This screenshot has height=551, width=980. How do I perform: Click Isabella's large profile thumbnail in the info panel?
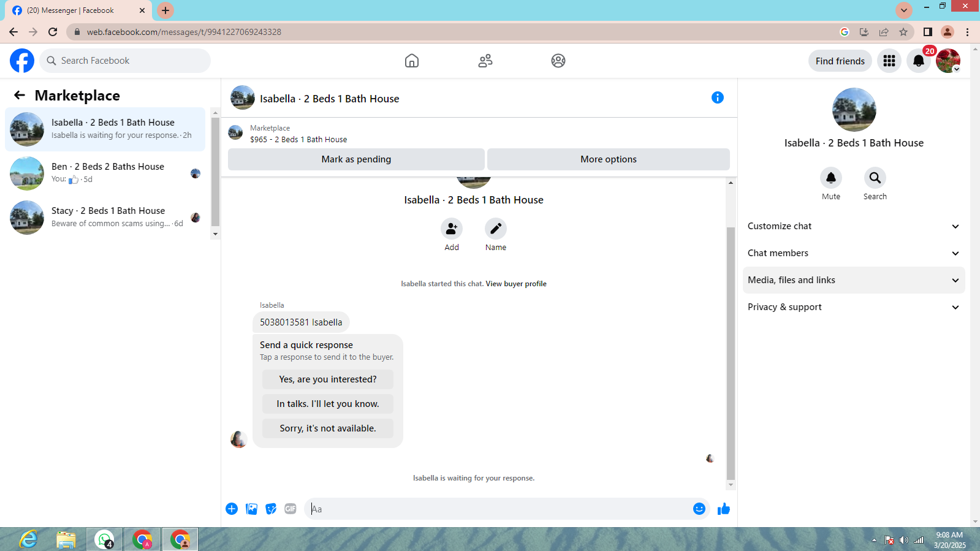coord(854,110)
